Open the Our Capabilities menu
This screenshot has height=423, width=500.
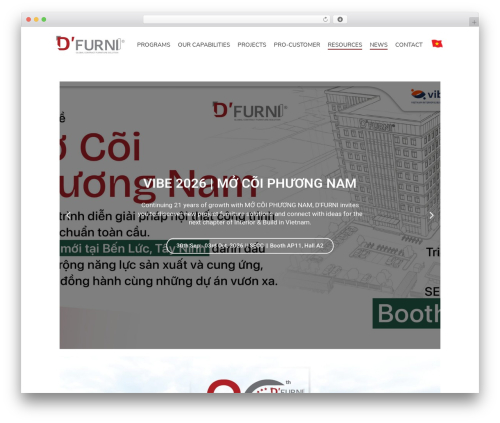[204, 45]
